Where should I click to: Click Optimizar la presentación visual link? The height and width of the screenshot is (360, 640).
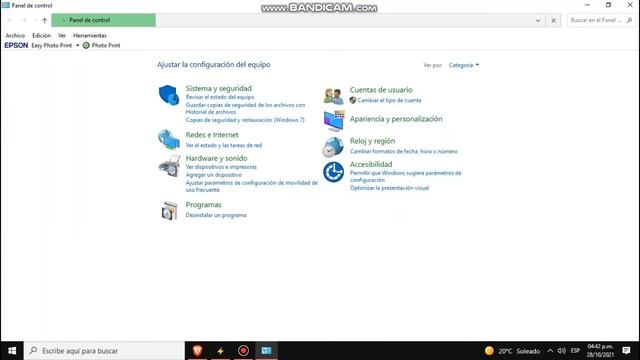(389, 188)
